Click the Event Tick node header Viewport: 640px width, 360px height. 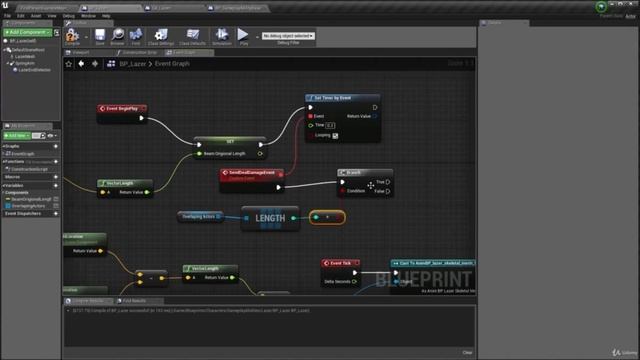tap(340, 263)
